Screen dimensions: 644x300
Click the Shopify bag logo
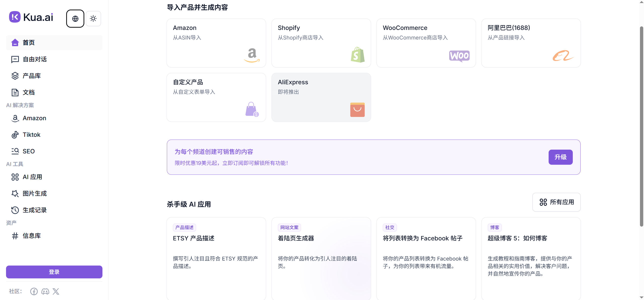358,55
